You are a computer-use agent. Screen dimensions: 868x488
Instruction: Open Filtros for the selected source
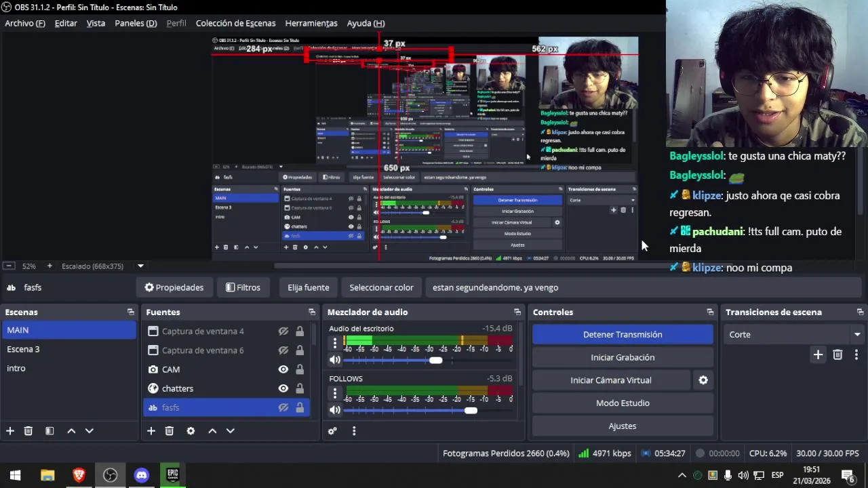243,287
